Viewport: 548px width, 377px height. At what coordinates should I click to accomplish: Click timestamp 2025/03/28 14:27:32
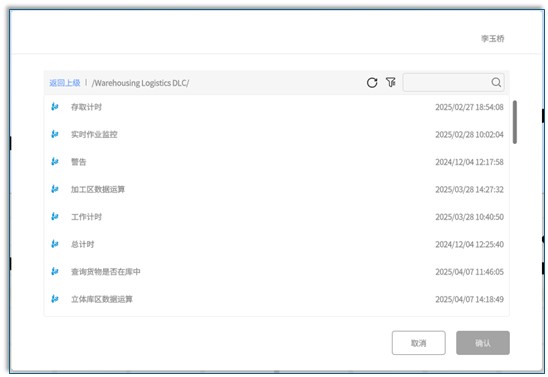tap(469, 189)
